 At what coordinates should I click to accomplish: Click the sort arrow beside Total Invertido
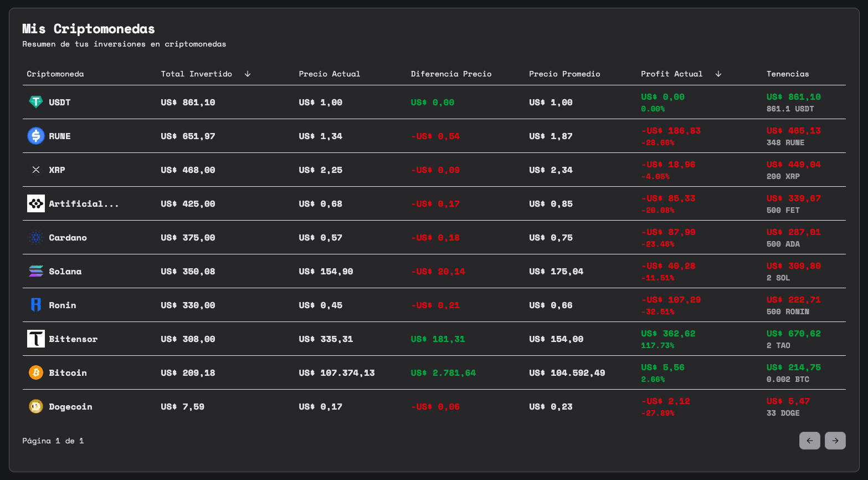click(248, 74)
